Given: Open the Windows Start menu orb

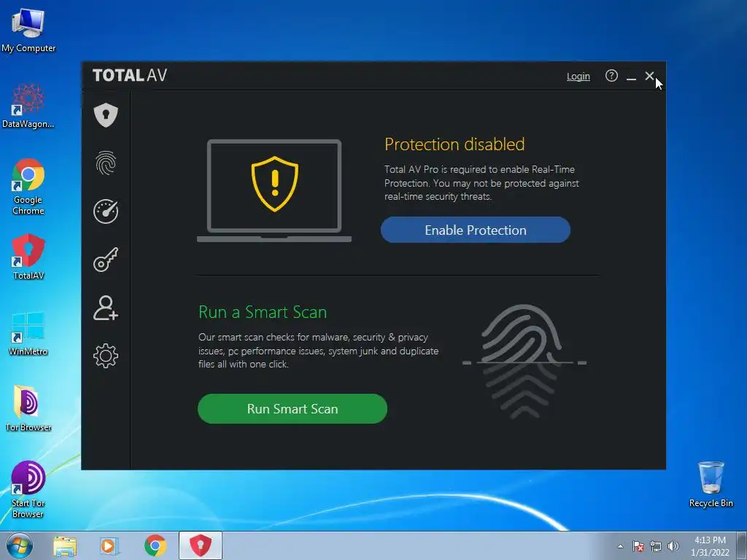Looking at the screenshot, I should point(20,545).
